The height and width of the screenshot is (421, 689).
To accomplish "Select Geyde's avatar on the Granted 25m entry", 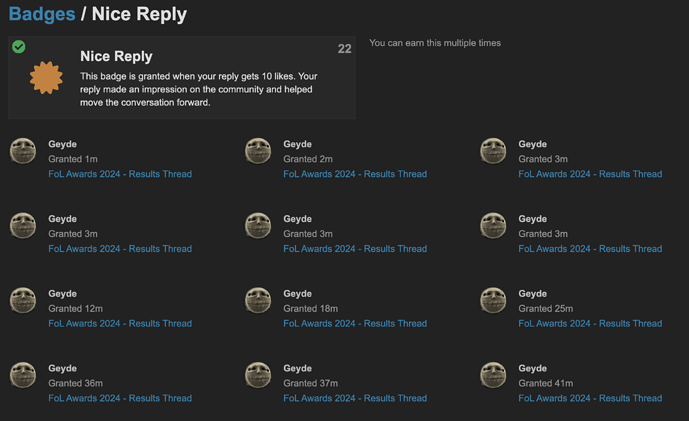I will tap(493, 300).
